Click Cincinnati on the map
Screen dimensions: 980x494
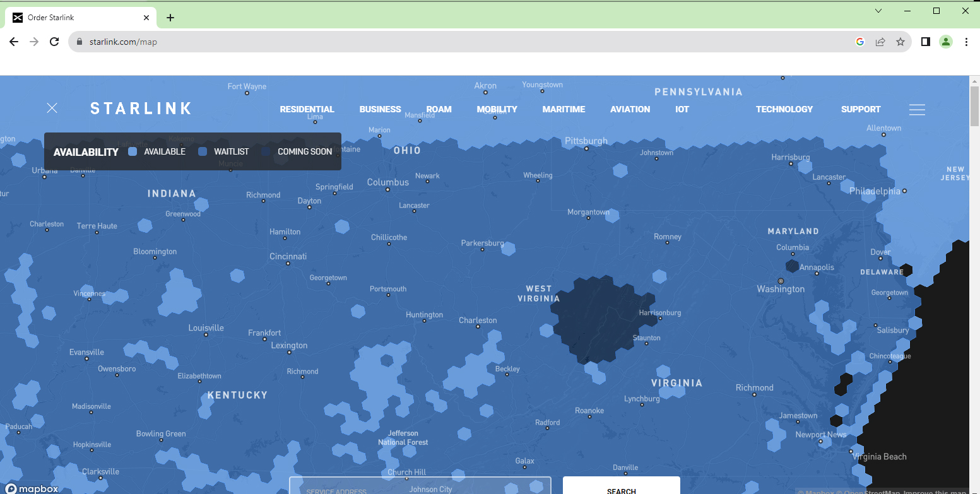[x=288, y=256]
